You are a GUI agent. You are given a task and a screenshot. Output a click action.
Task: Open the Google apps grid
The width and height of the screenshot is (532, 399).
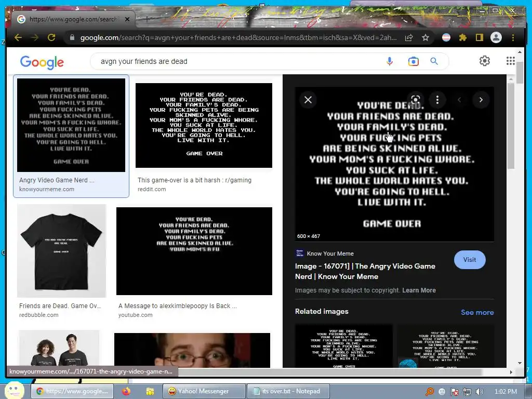coord(511,61)
